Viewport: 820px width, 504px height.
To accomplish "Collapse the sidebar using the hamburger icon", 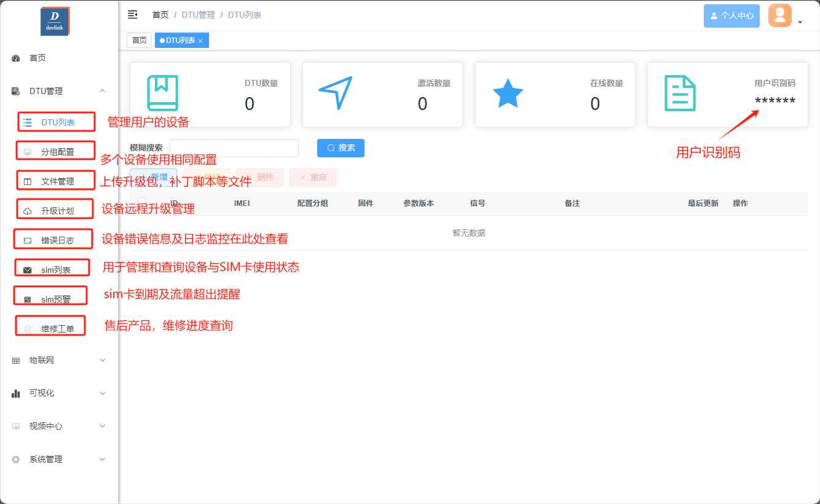I will pyautogui.click(x=132, y=15).
